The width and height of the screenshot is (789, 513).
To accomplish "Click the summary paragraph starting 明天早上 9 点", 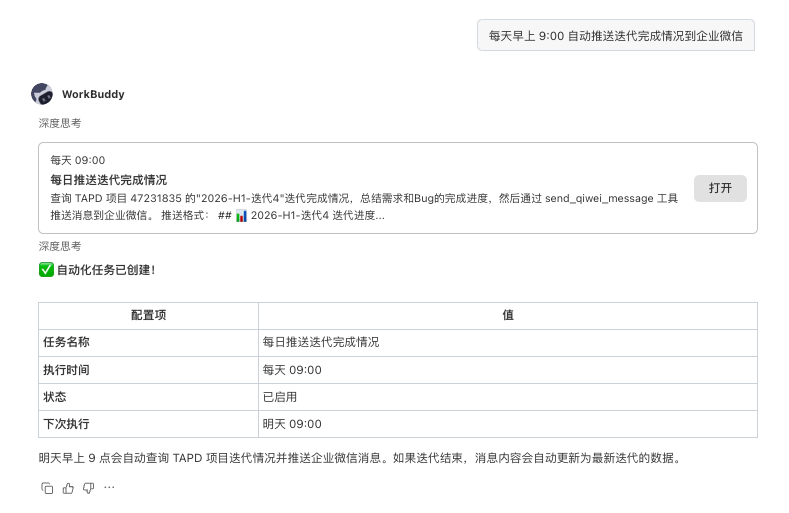I will (360, 458).
